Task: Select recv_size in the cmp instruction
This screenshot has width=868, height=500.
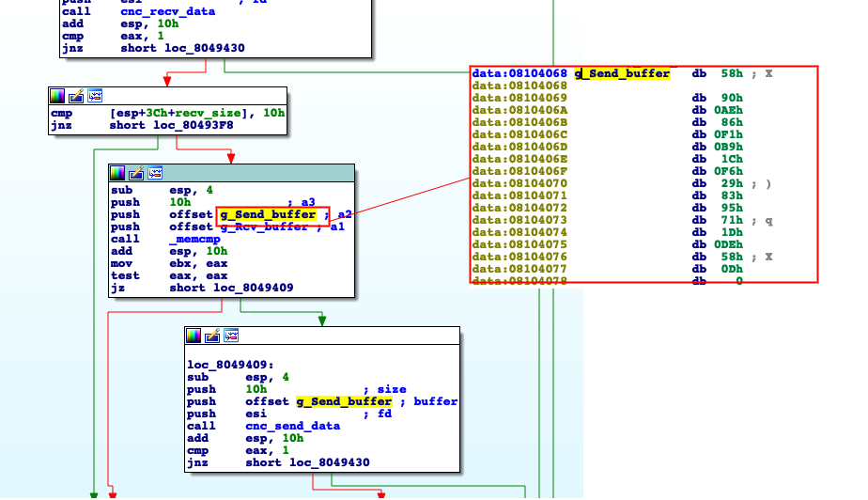Action: pyautogui.click(x=209, y=113)
